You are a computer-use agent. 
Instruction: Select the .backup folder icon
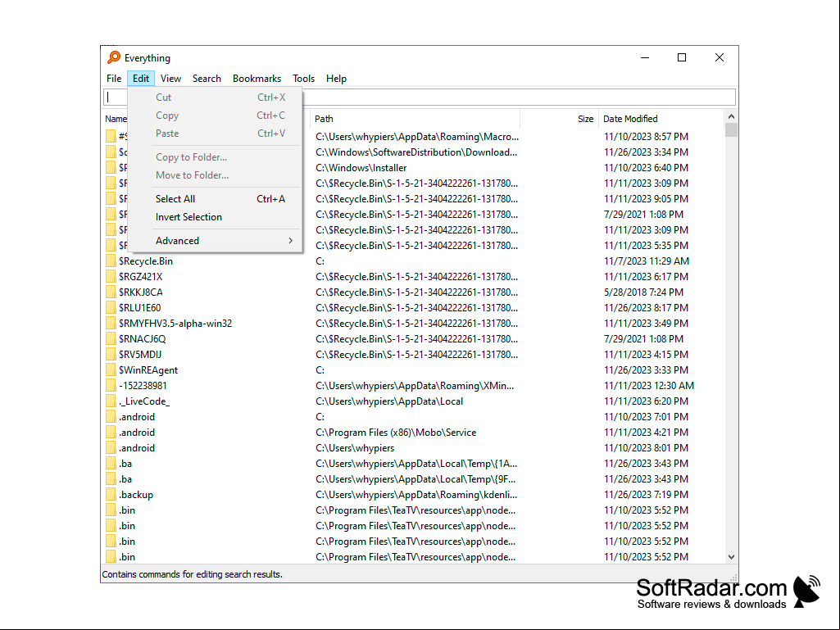point(111,495)
